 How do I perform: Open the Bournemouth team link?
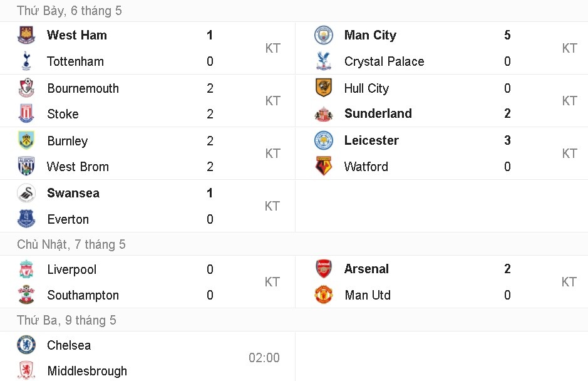pyautogui.click(x=83, y=88)
